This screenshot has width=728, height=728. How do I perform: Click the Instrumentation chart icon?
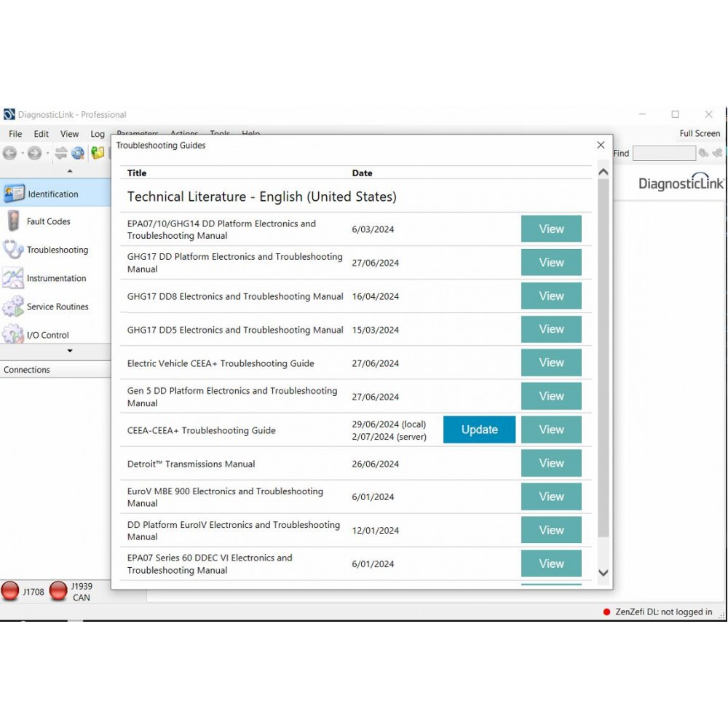(x=12, y=278)
